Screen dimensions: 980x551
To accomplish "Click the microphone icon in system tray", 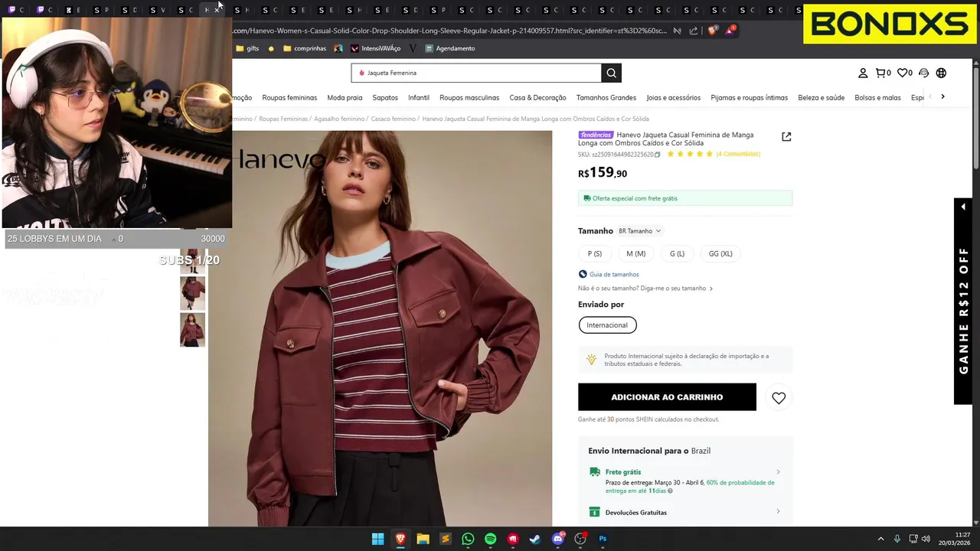I will click(897, 539).
